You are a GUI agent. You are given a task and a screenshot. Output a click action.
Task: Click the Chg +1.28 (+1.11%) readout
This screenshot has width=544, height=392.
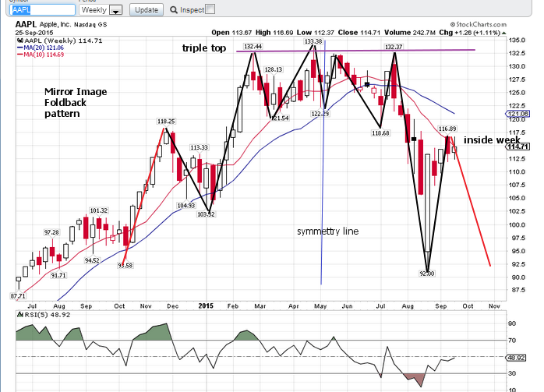[x=469, y=33]
